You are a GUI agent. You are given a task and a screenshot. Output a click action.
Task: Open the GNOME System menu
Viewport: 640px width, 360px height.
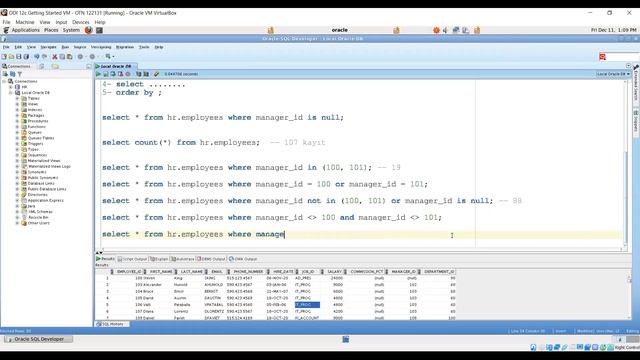71,30
